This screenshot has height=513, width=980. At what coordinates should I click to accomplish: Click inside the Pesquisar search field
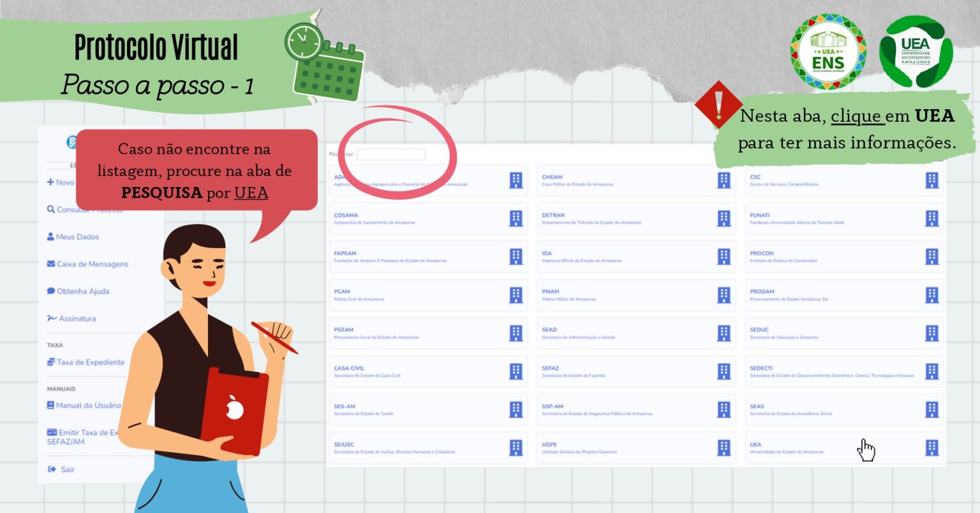click(390, 154)
